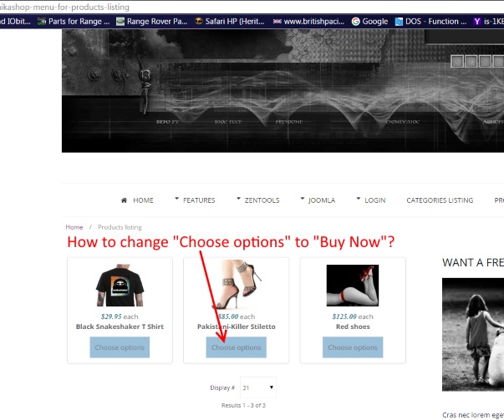
Task: Open the LOGIN menu
Action: [374, 200]
